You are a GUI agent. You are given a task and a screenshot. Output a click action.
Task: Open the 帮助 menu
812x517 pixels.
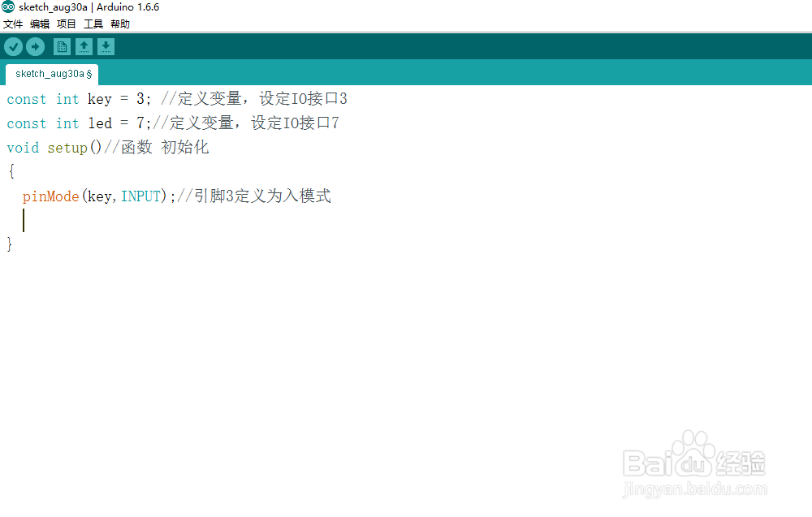coord(119,24)
